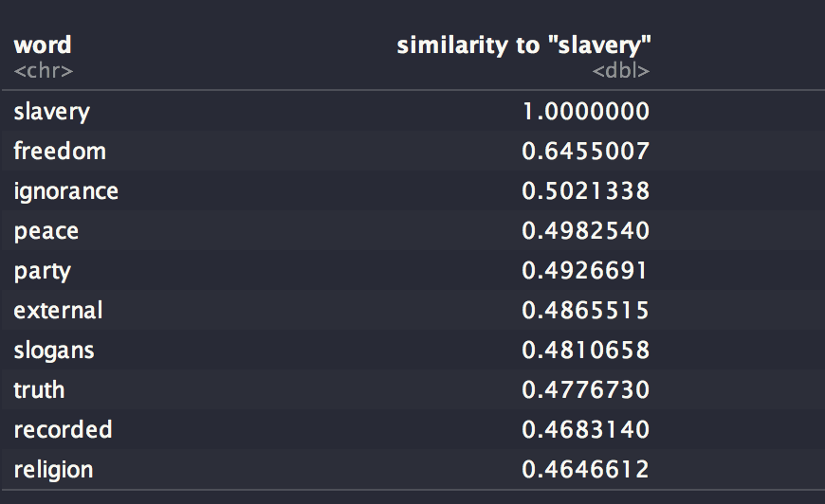Select the "slavery" word cell
This screenshot has width=825, height=504.
pos(51,112)
